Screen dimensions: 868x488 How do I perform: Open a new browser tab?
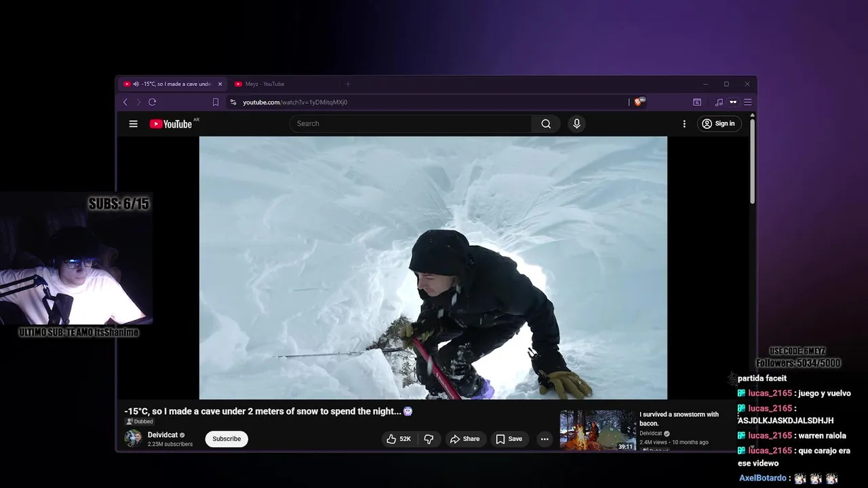click(348, 84)
